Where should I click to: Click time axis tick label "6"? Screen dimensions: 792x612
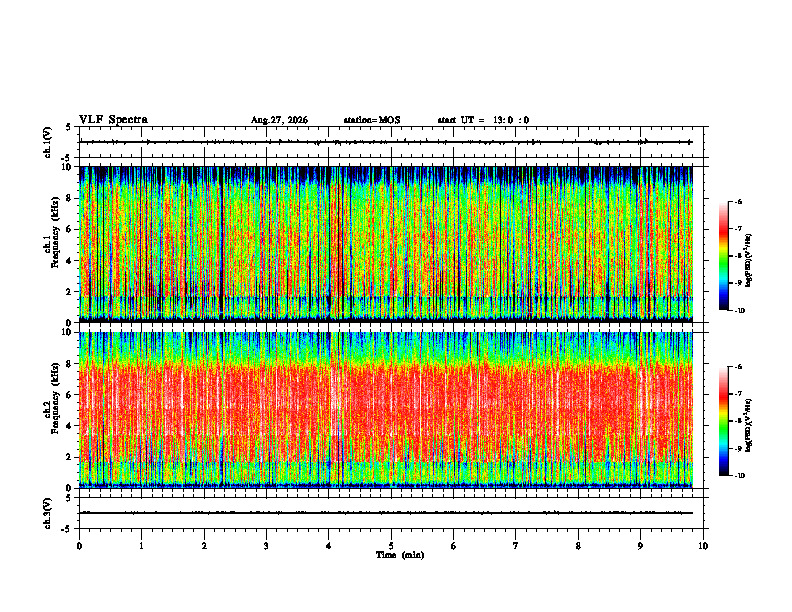[454, 546]
